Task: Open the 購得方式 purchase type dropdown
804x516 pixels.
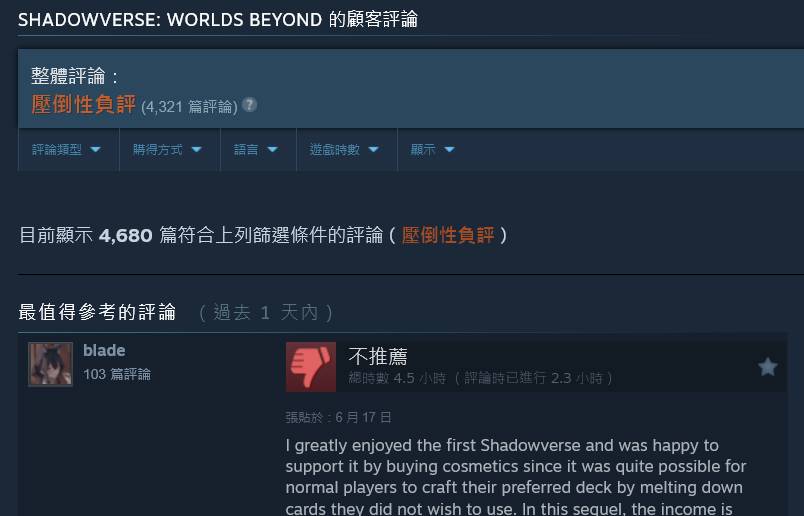Action: click(x=169, y=150)
